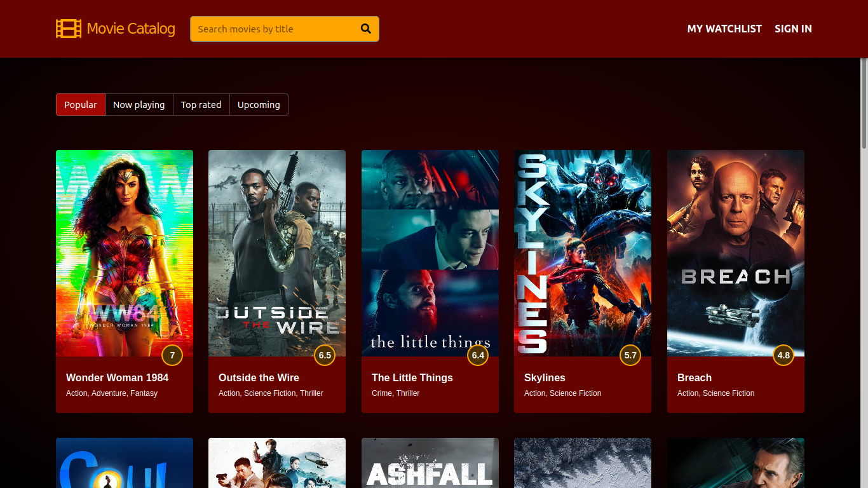
Task: Open MY WATCHLIST
Action: coord(724,29)
